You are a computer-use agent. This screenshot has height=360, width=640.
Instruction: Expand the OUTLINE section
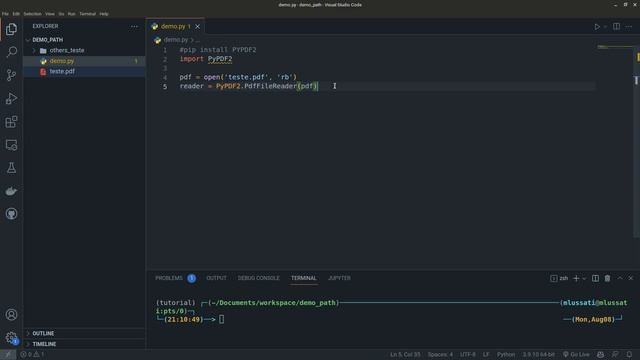(84, 333)
